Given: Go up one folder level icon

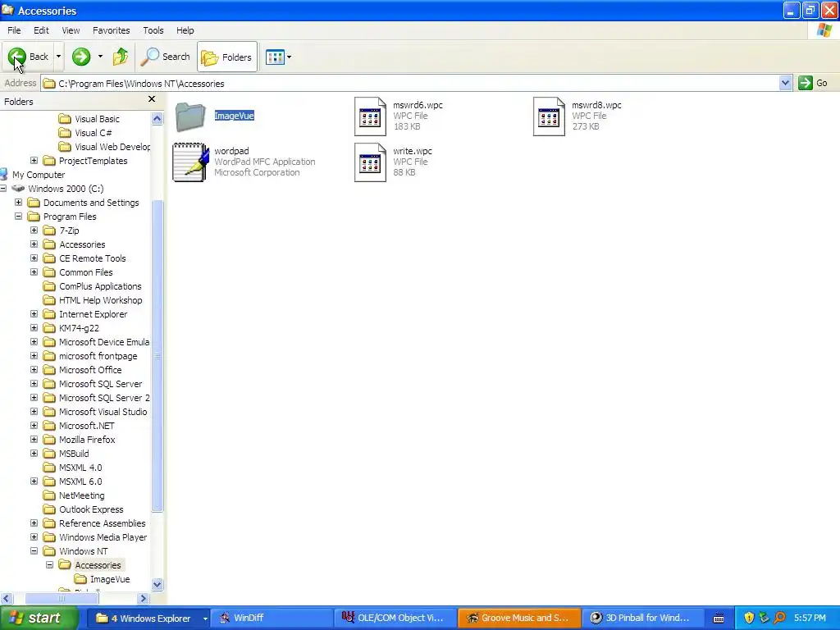Looking at the screenshot, I should (121, 57).
